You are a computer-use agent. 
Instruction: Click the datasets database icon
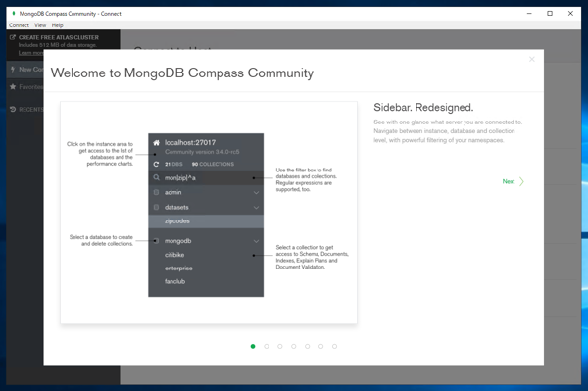(x=157, y=207)
